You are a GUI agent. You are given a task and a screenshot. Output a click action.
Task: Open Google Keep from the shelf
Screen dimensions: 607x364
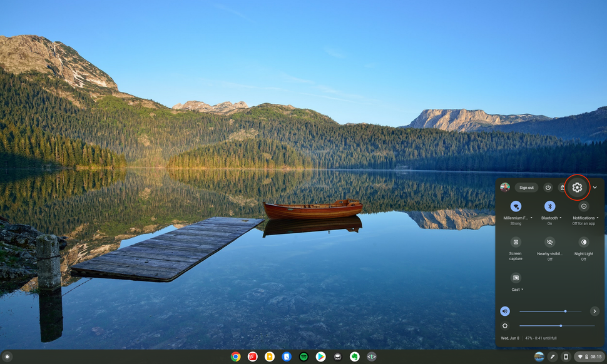click(x=269, y=355)
